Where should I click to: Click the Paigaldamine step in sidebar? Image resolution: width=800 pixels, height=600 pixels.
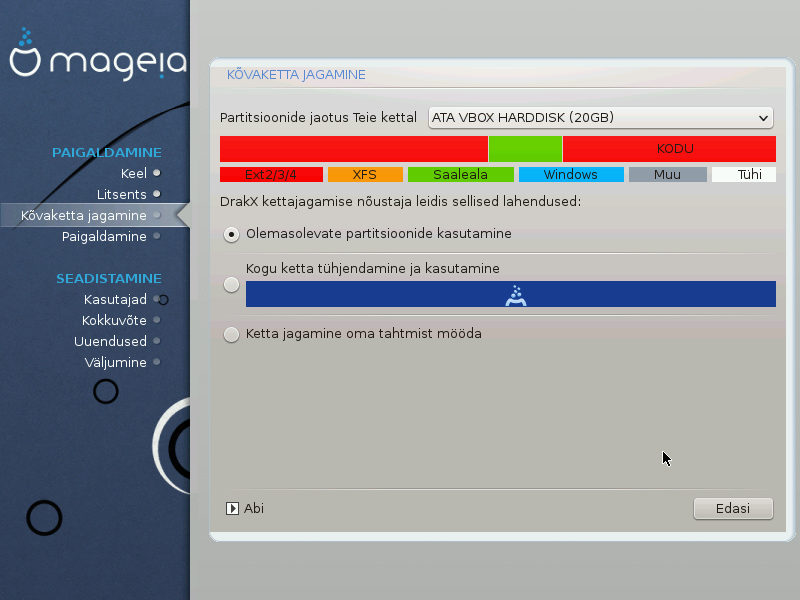pos(104,237)
